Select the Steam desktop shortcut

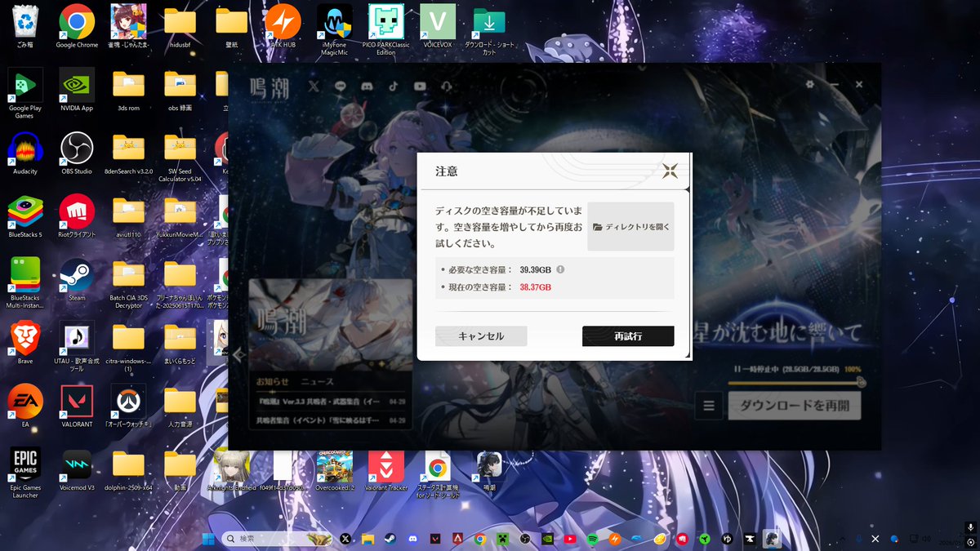click(x=77, y=280)
